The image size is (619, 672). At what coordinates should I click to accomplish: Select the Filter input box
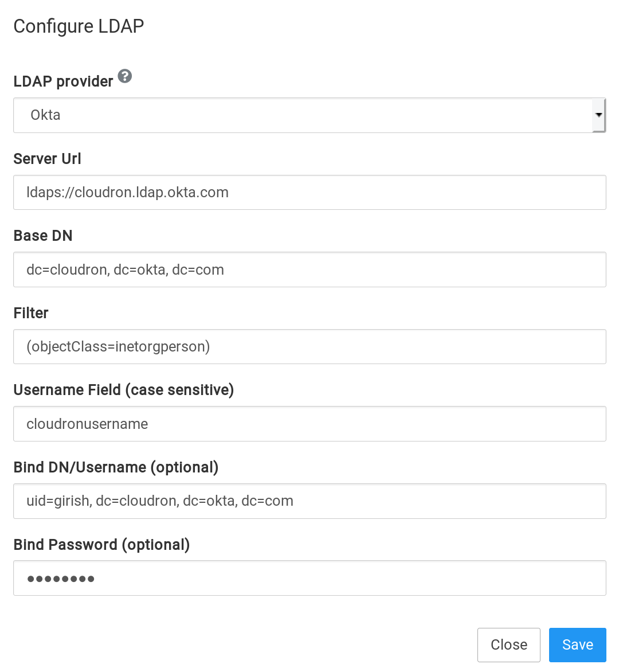(x=309, y=347)
